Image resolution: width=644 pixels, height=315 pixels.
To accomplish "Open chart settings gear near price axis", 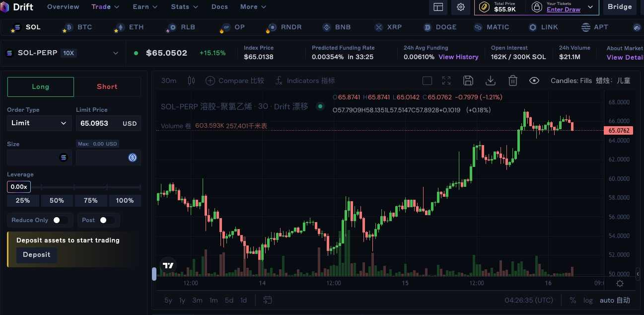I will [x=620, y=283].
